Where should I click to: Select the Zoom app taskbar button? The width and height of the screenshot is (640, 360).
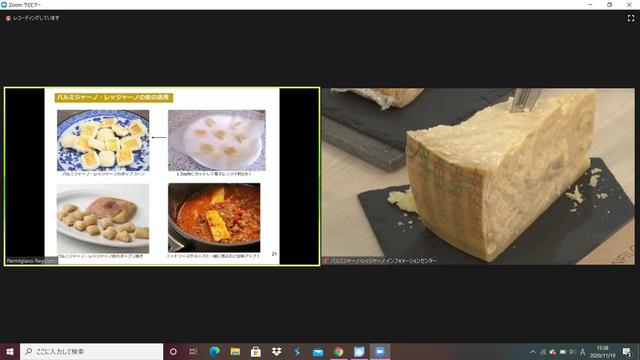[x=380, y=351]
